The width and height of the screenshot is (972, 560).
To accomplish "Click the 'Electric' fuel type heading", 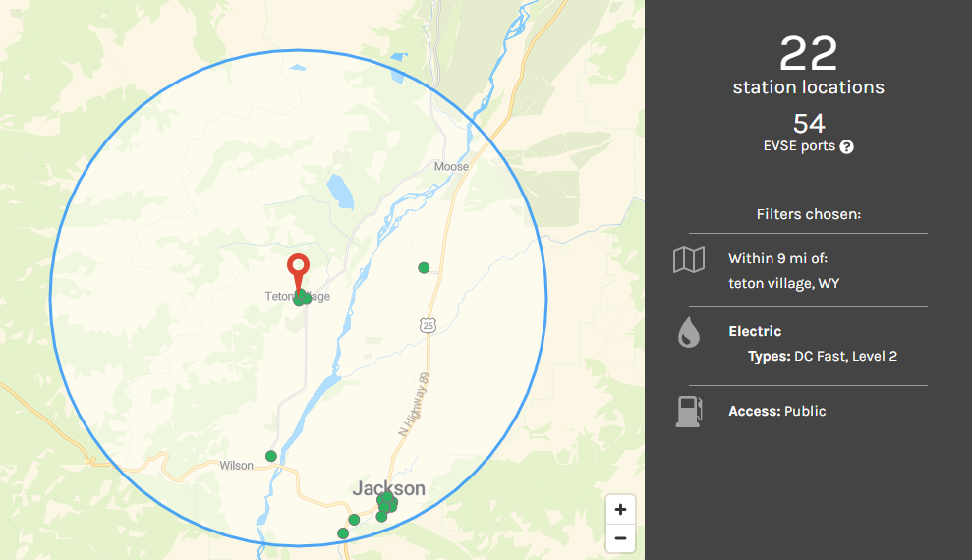I will click(x=755, y=331).
